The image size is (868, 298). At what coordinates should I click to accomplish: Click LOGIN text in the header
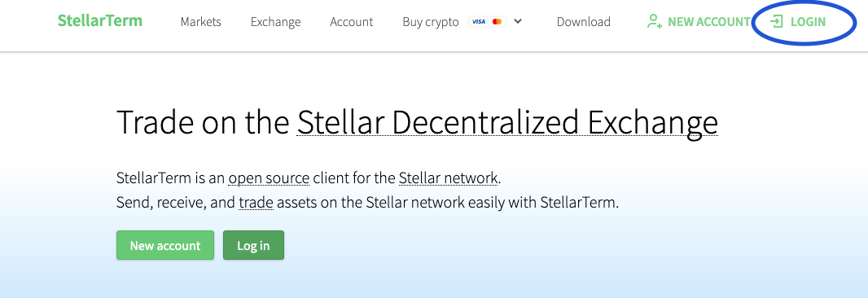click(808, 22)
